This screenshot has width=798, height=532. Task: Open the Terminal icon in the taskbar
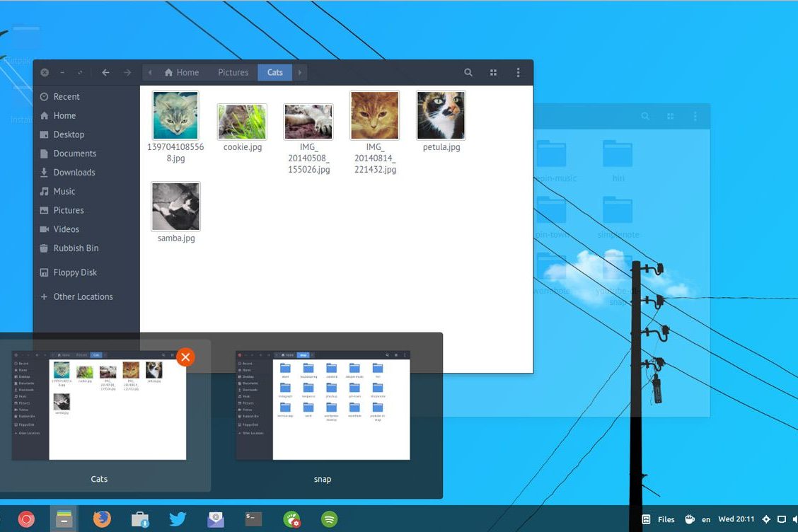point(253,519)
